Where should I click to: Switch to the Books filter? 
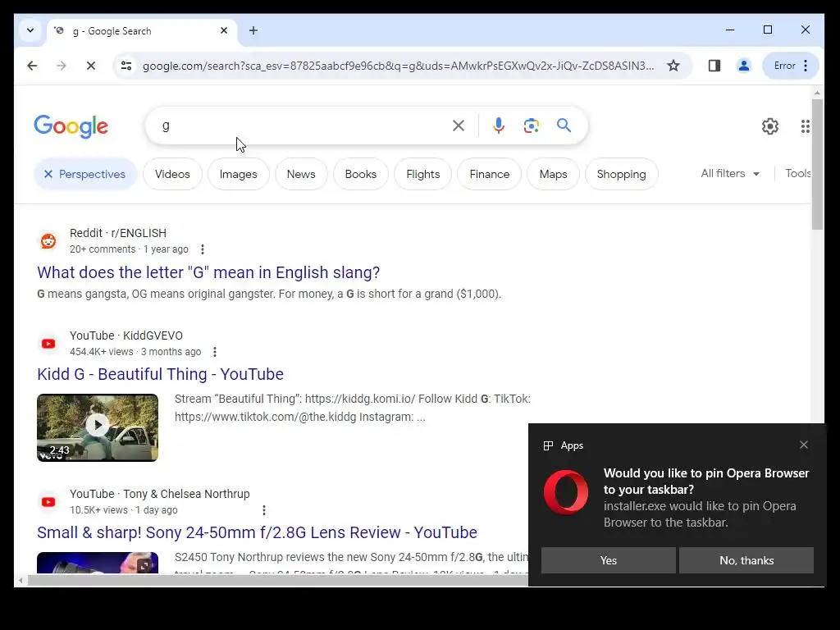361,174
